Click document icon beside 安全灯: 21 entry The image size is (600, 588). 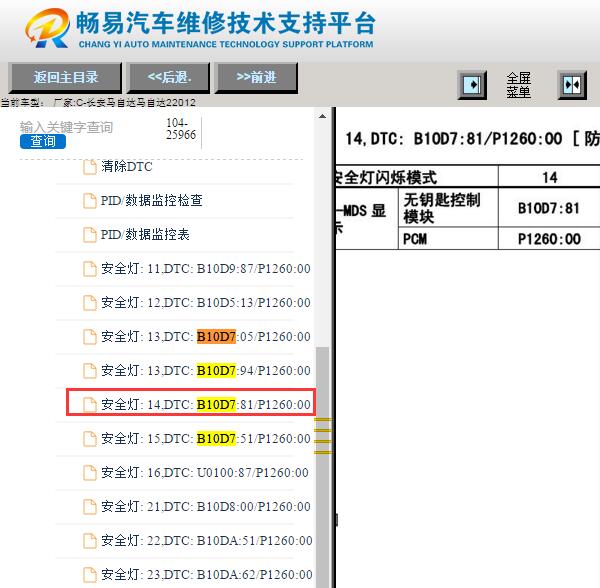pyautogui.click(x=90, y=507)
